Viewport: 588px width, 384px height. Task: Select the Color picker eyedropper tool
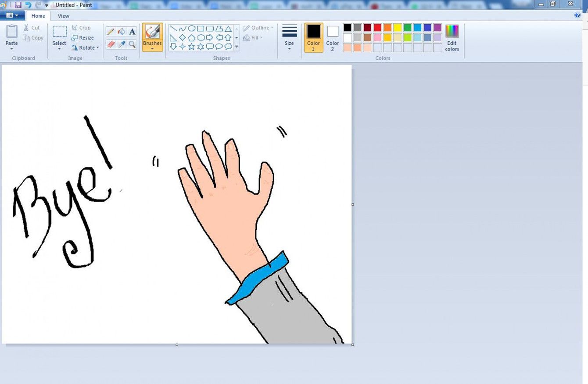coord(122,44)
